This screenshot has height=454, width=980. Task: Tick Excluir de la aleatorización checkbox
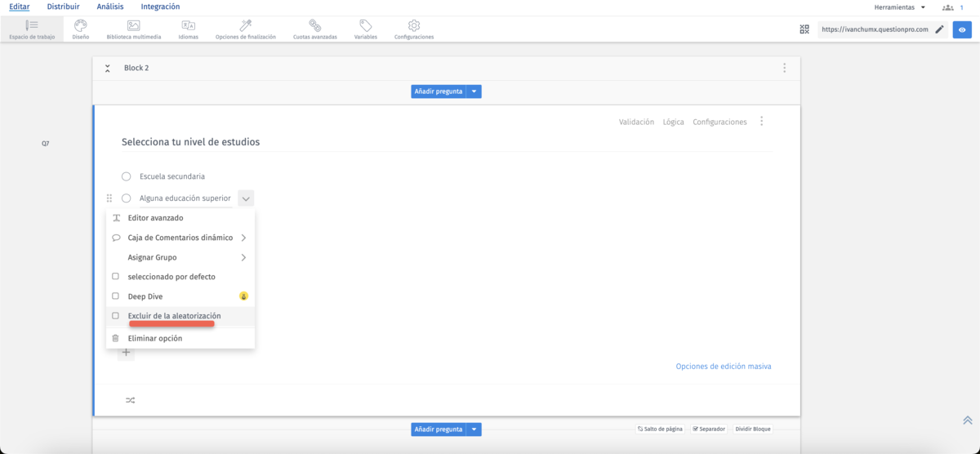tap(115, 316)
